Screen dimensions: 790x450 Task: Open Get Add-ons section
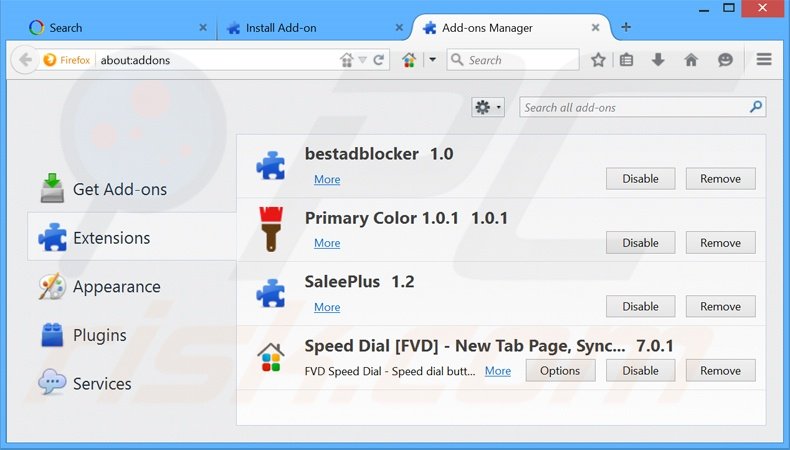coord(132,189)
